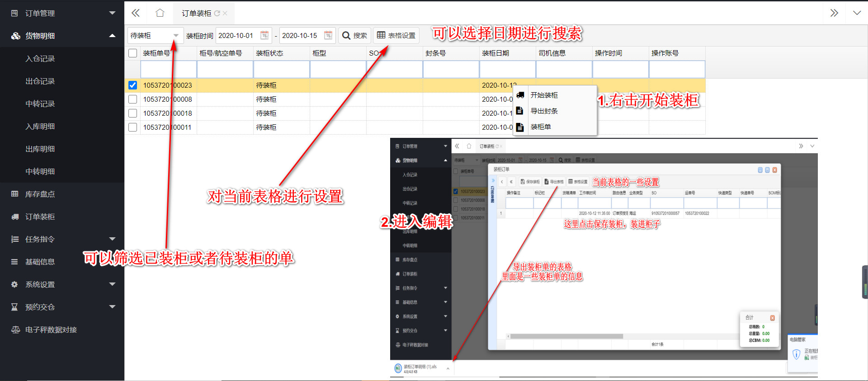868x381 pixels.
Task: Click the end date field 2020-10-15
Action: [307, 35]
